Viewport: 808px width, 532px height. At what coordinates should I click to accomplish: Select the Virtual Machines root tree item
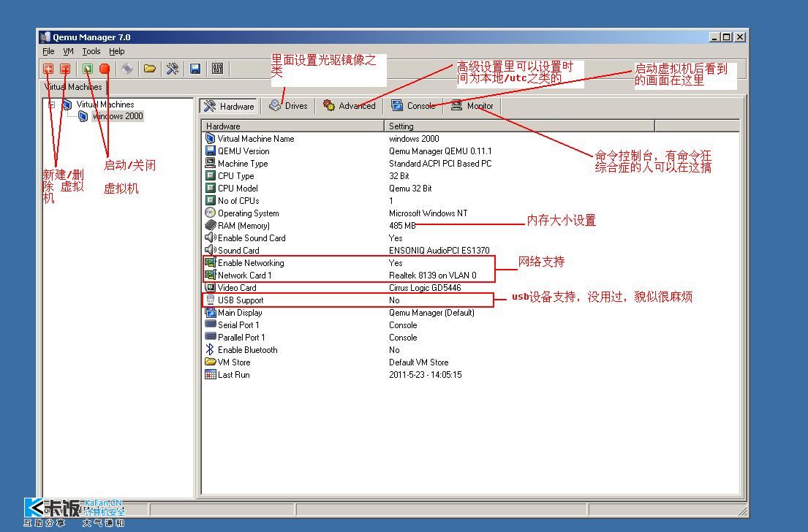coord(105,104)
